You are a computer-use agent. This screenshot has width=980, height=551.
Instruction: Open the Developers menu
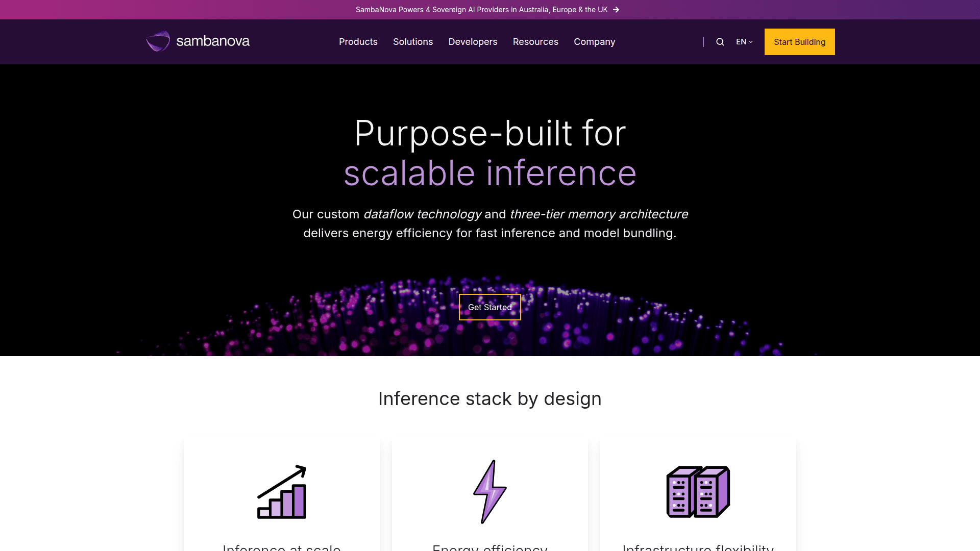(473, 42)
